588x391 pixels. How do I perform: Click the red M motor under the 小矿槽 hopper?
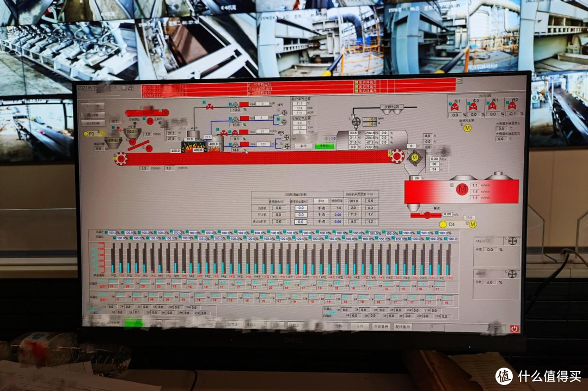coord(132,141)
